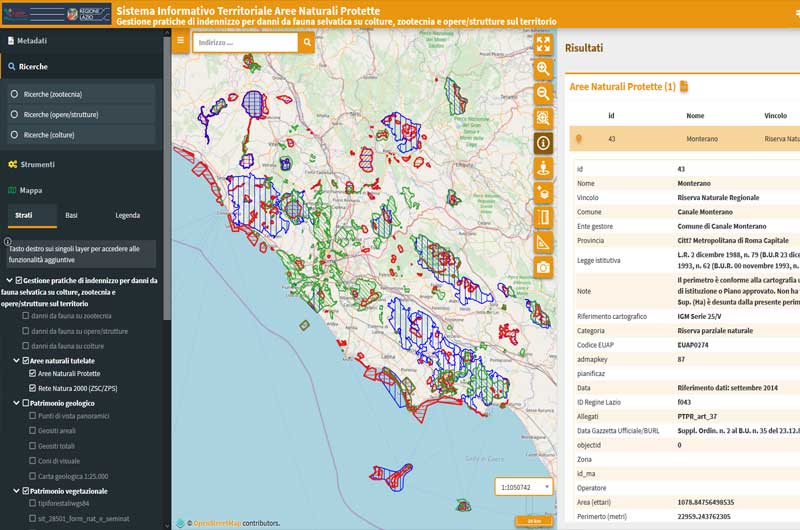Toggle Gestione pratiche di indennizzo group checkbox
Screen dimensions: 800x530
pos(19,280)
